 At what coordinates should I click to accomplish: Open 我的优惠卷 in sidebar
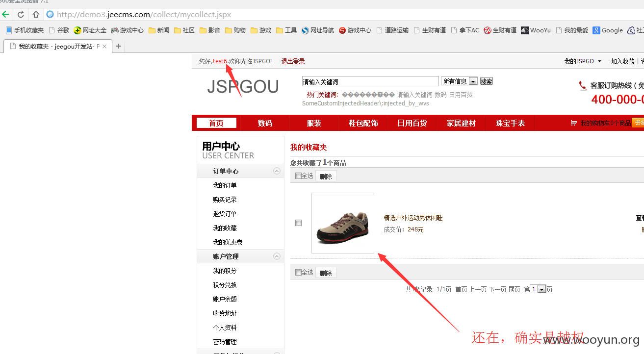tap(228, 242)
